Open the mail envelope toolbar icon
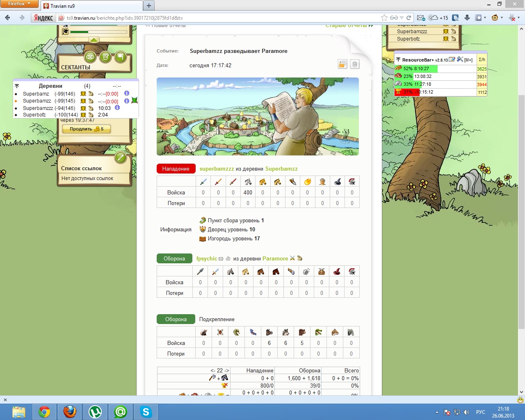Image resolution: width=525 pixels, height=420 pixels. point(421,18)
